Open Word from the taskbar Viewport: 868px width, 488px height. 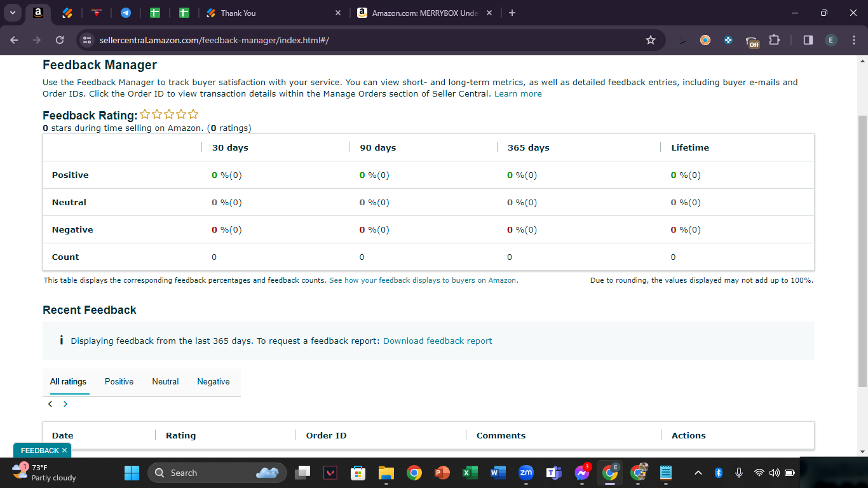(x=498, y=473)
